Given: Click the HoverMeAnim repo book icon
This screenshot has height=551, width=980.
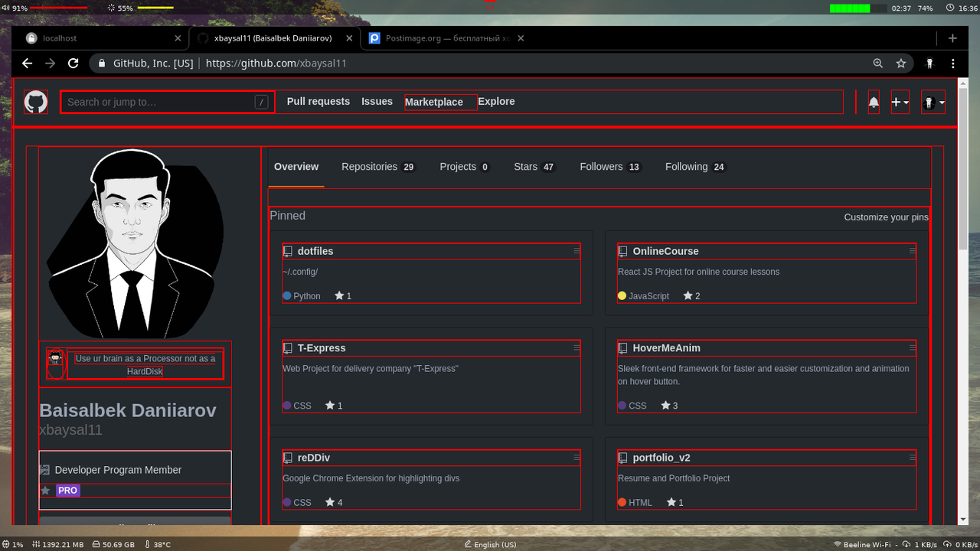Looking at the screenshot, I should click(x=623, y=348).
